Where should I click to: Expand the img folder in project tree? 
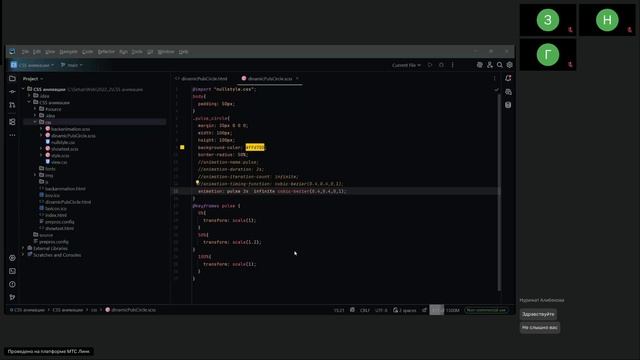pos(36,175)
